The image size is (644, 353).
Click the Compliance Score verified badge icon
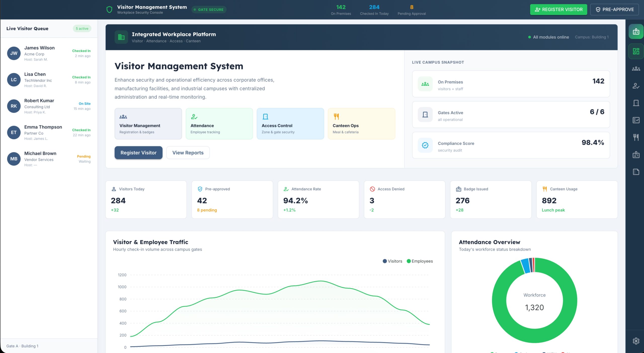coord(425,145)
